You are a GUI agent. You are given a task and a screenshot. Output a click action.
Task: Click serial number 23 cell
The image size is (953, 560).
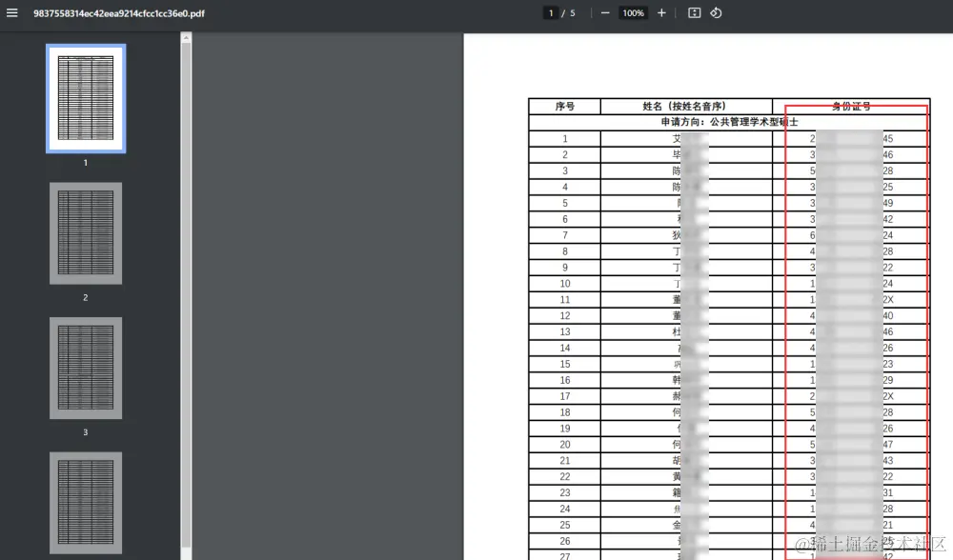point(564,492)
